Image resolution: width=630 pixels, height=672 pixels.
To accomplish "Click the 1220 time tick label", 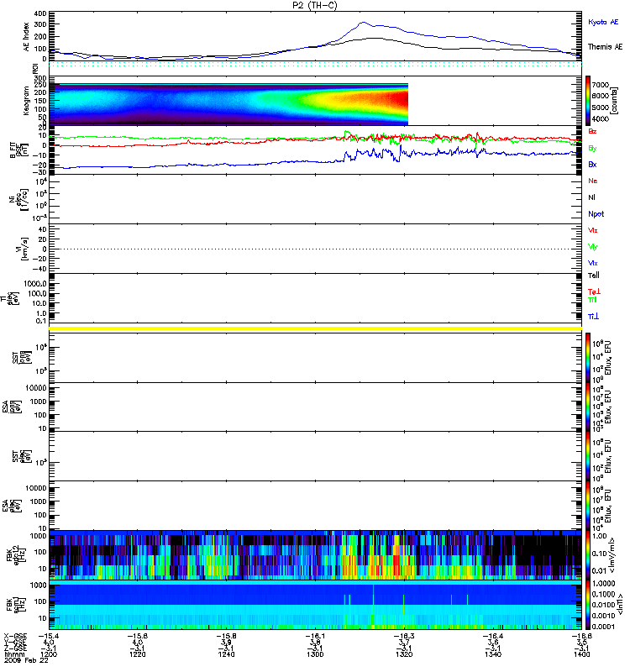I will click(138, 654).
